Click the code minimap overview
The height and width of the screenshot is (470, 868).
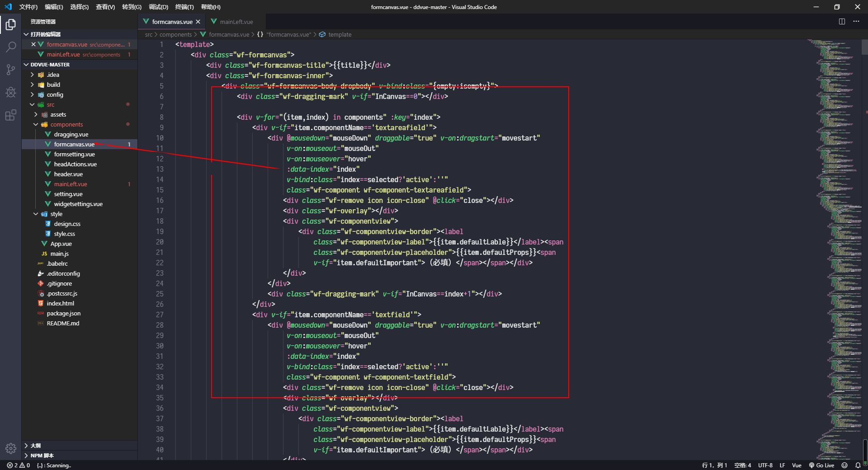tap(835, 249)
